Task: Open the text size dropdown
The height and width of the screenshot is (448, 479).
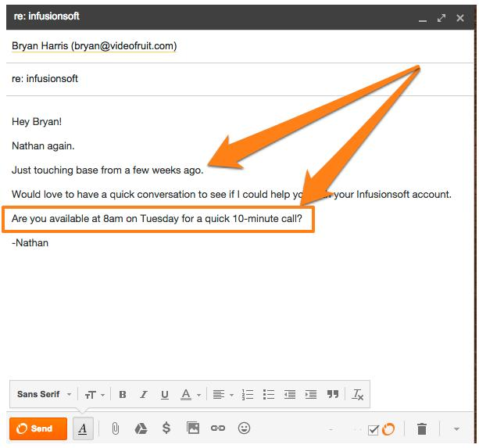Action: coord(95,395)
